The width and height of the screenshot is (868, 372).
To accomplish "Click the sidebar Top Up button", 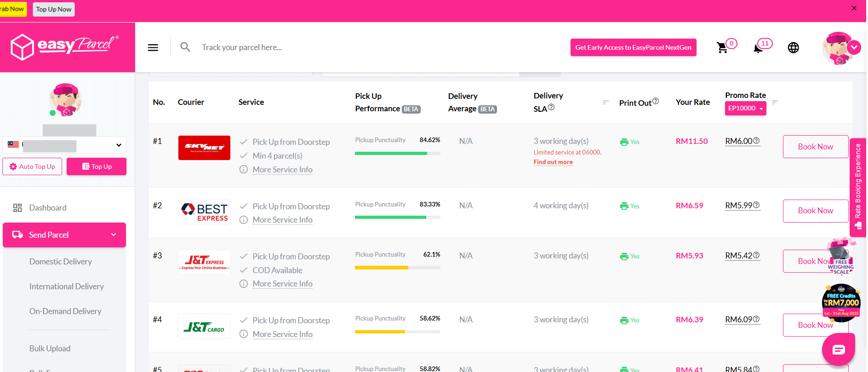I will point(97,166).
